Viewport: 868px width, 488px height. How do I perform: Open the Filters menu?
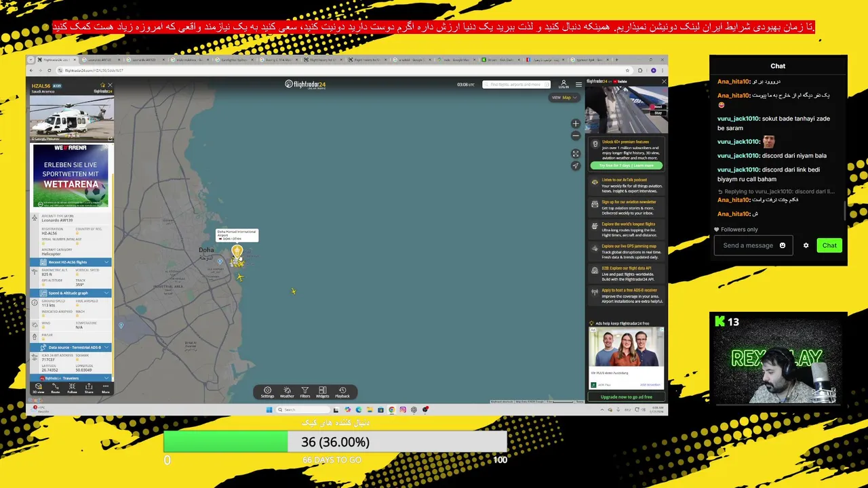click(x=305, y=392)
